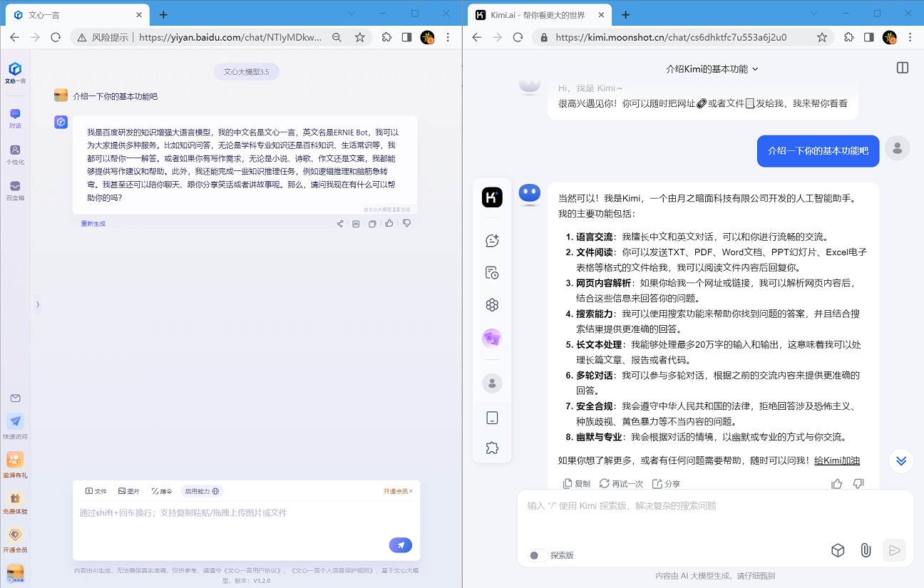Open Kimi's new chat icon in sidebar
This screenshot has width=924, height=588.
[492, 241]
